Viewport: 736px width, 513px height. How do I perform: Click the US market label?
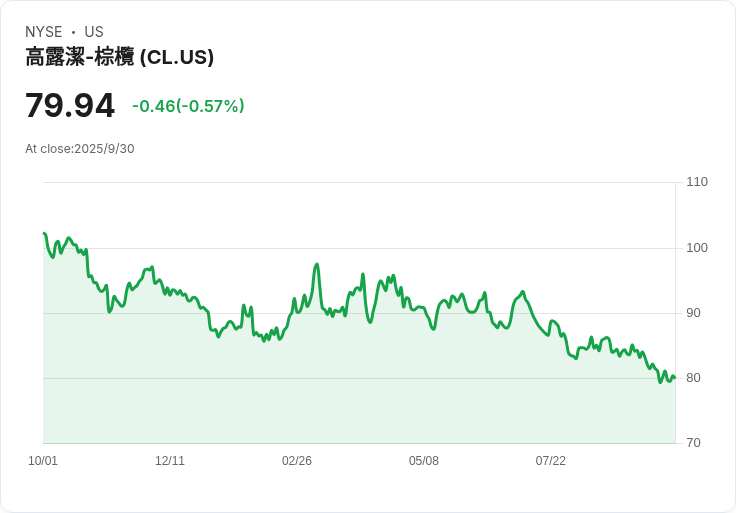pos(94,32)
